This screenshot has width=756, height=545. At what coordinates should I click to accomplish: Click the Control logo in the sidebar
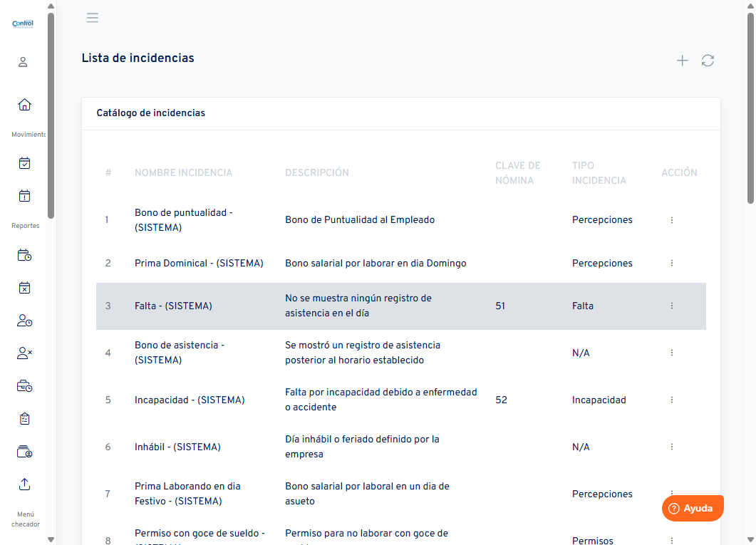tap(23, 24)
